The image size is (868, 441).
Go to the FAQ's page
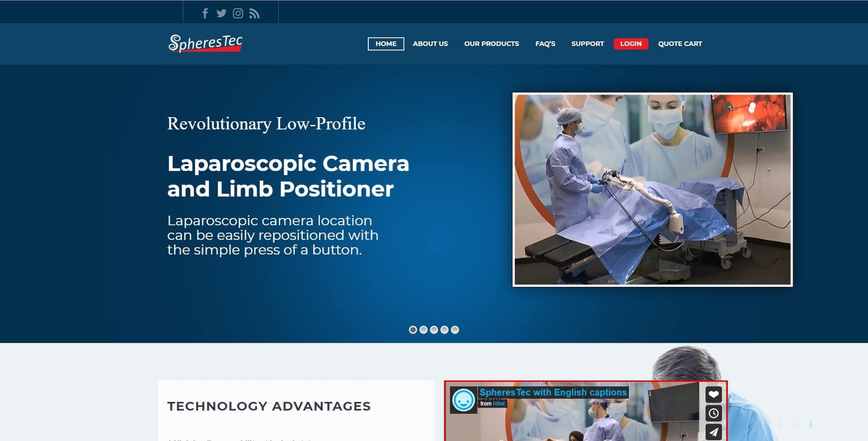pos(545,44)
